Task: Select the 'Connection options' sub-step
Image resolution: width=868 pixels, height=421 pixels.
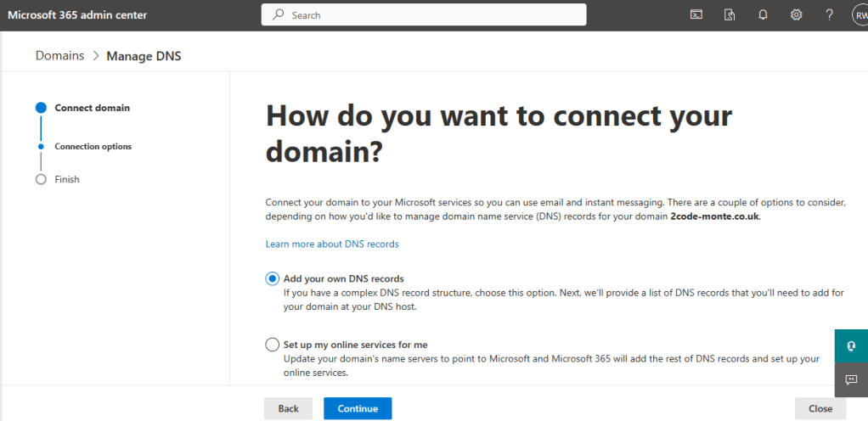Action: (93, 146)
